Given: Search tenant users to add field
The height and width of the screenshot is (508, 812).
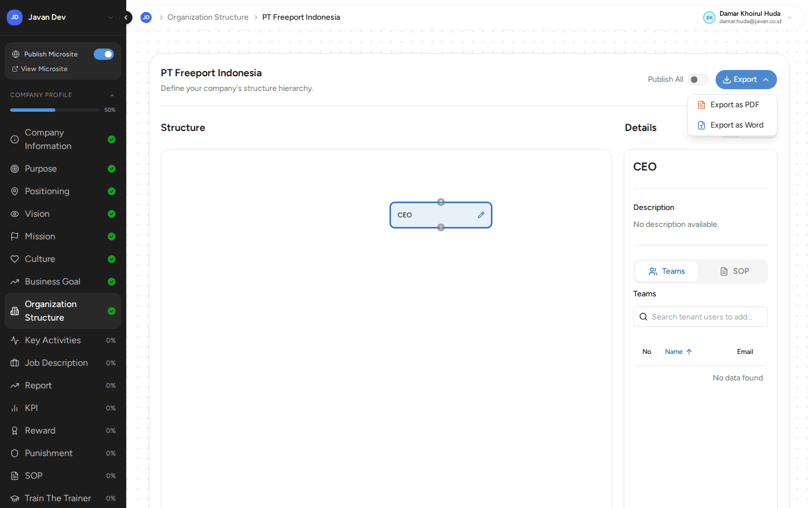Looking at the screenshot, I should coord(700,317).
